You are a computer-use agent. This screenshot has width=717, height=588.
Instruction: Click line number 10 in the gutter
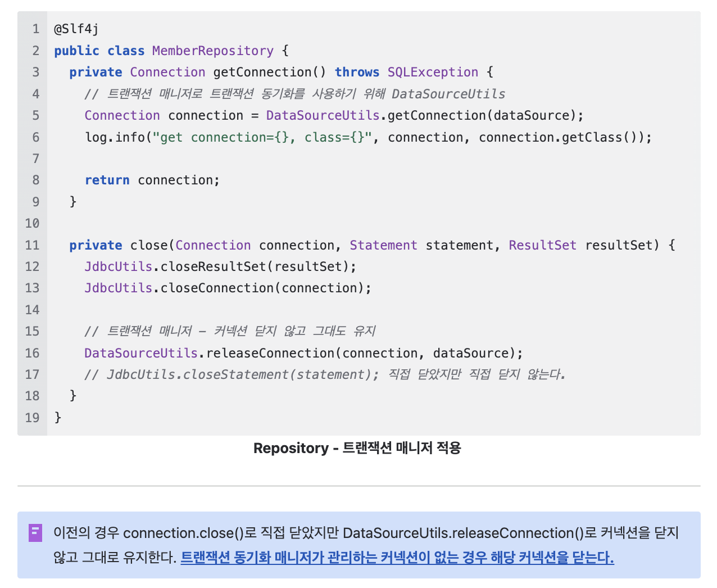[32, 223]
